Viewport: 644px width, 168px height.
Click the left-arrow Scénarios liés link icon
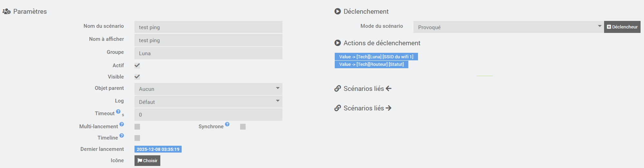337,89
